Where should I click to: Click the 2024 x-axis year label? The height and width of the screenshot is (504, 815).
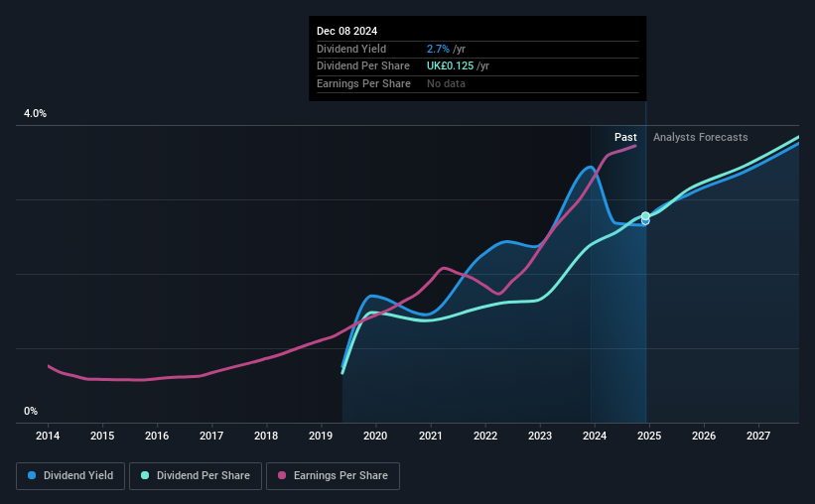pos(595,436)
